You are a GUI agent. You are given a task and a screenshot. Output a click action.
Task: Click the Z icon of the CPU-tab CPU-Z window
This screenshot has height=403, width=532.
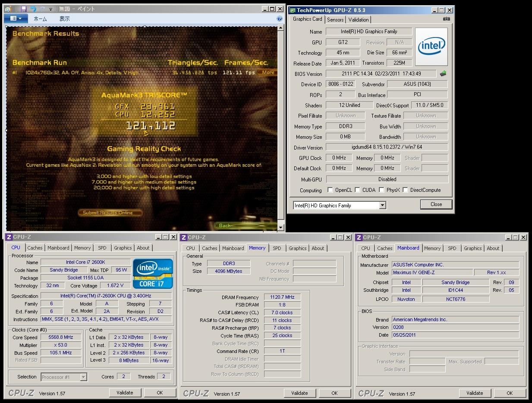(9, 237)
